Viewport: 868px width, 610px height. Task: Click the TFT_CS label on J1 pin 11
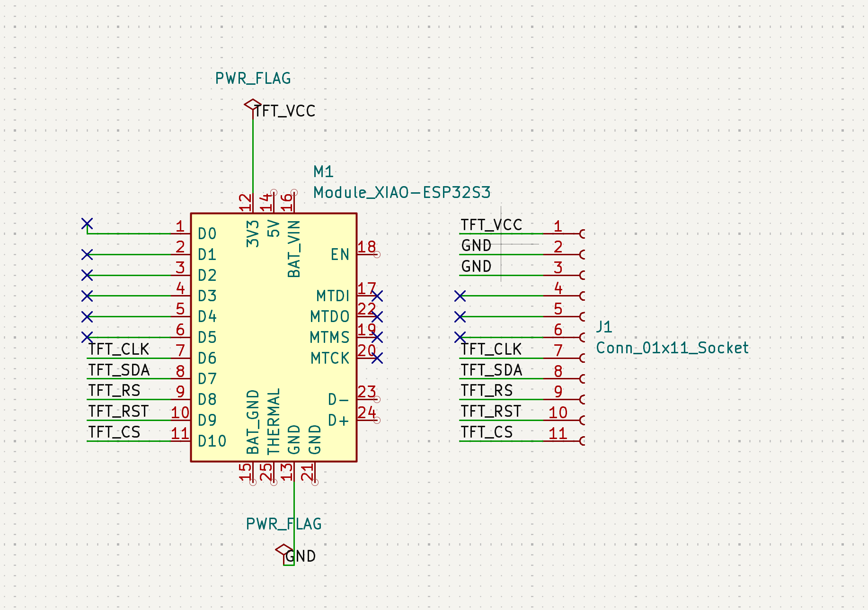(x=487, y=432)
